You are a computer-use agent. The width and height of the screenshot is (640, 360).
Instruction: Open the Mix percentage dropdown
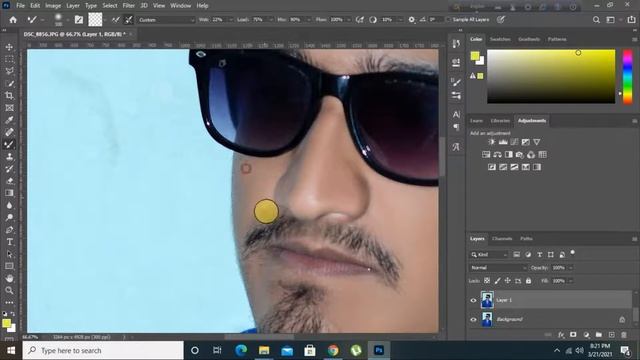pyautogui.click(x=308, y=20)
